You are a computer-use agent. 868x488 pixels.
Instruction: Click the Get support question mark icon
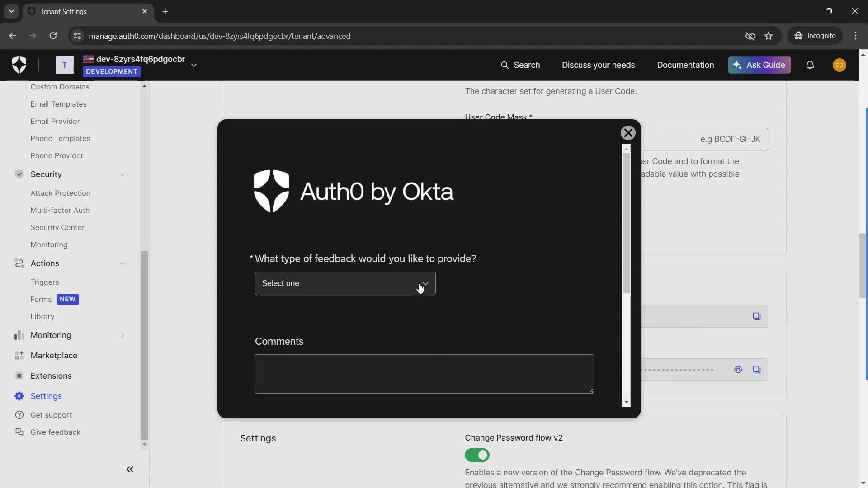[19, 415]
